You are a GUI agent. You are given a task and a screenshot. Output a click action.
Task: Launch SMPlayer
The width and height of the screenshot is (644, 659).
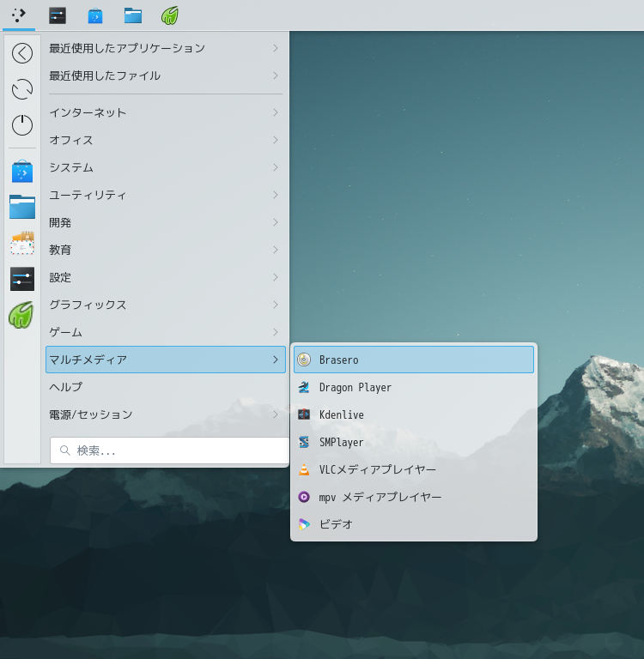click(414, 442)
